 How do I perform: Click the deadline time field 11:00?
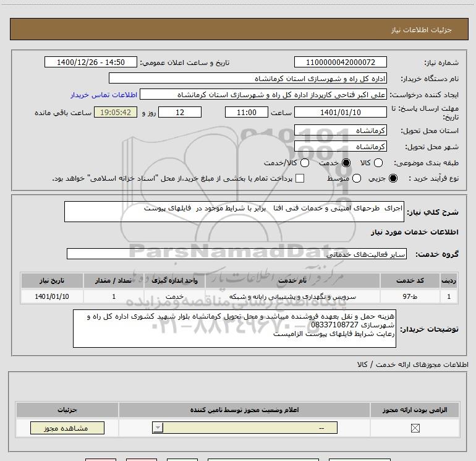(x=247, y=112)
